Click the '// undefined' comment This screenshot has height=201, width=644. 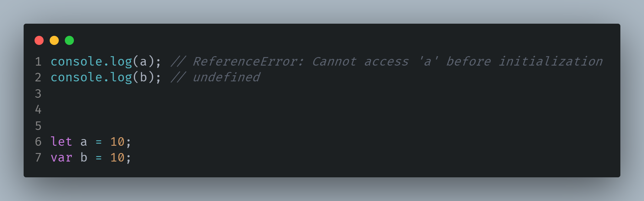pos(215,77)
